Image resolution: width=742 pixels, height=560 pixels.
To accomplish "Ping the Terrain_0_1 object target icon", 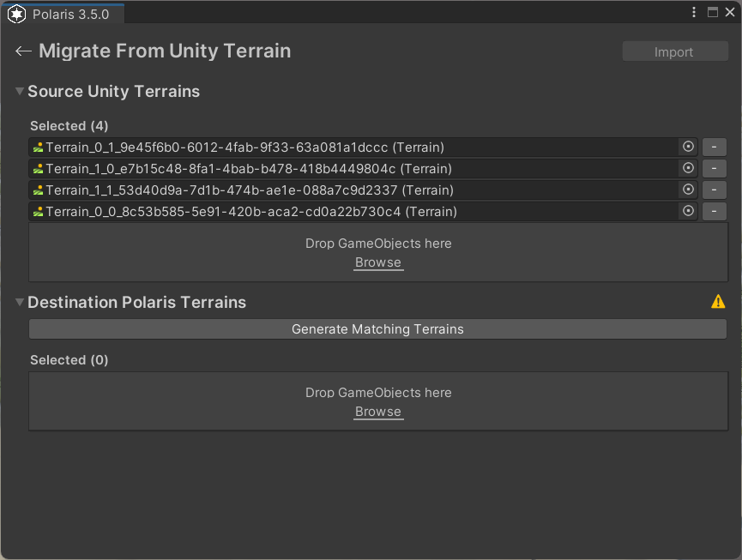I will [688, 148].
